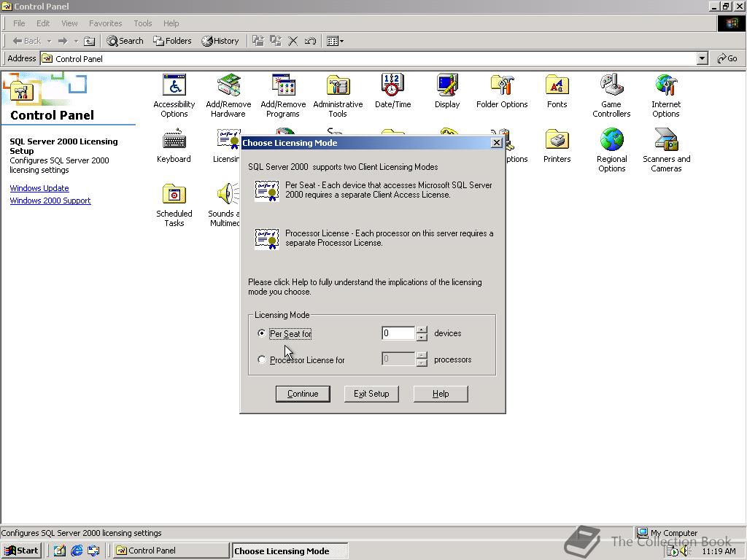Select Processor License for radio button
Viewport: 747px width, 560px height.
[x=262, y=359]
